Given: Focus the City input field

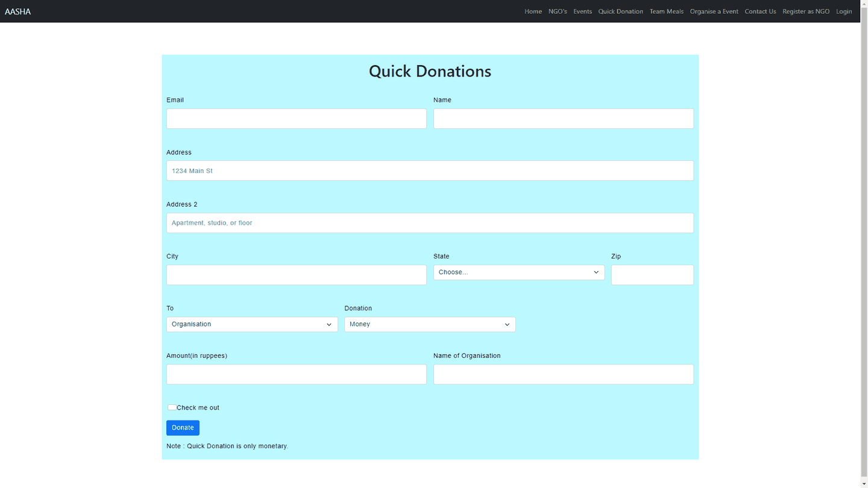Looking at the screenshot, I should pyautogui.click(x=297, y=275).
